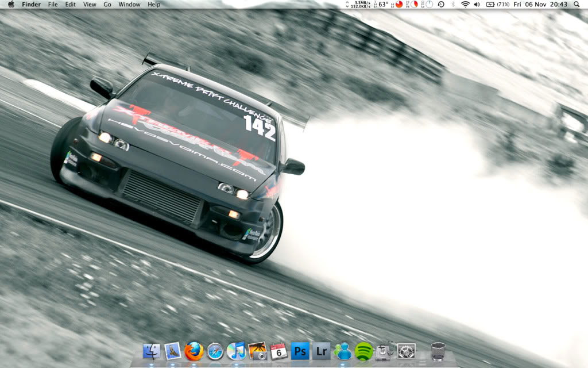Open Lightroom (Lr) from the Dock
This screenshot has height=368, width=588.
[322, 351]
